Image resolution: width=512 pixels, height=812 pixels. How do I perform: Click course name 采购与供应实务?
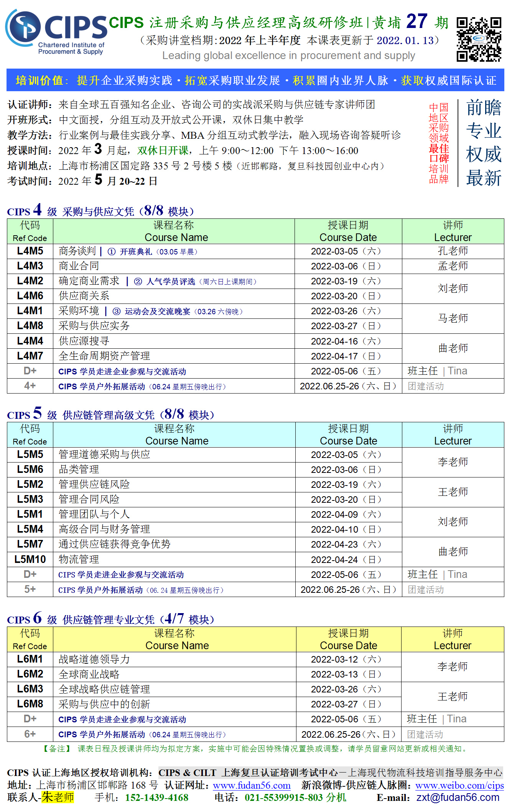click(x=94, y=326)
